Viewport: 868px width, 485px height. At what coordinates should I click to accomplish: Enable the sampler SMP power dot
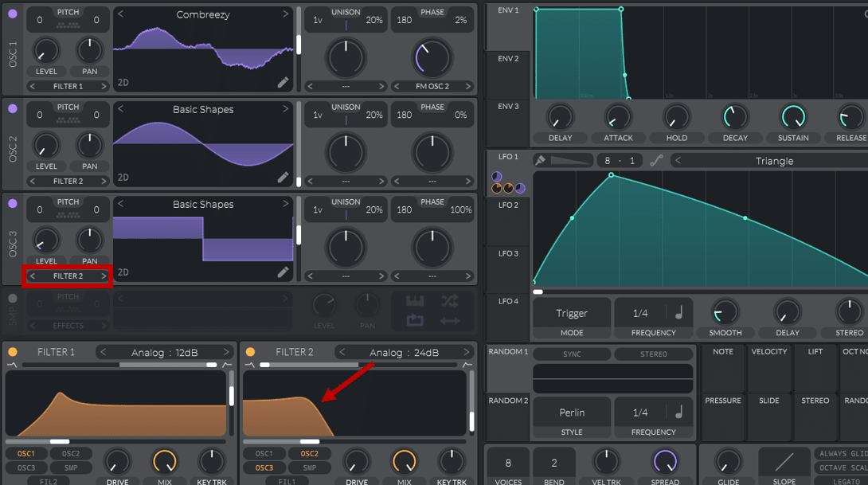(12, 299)
